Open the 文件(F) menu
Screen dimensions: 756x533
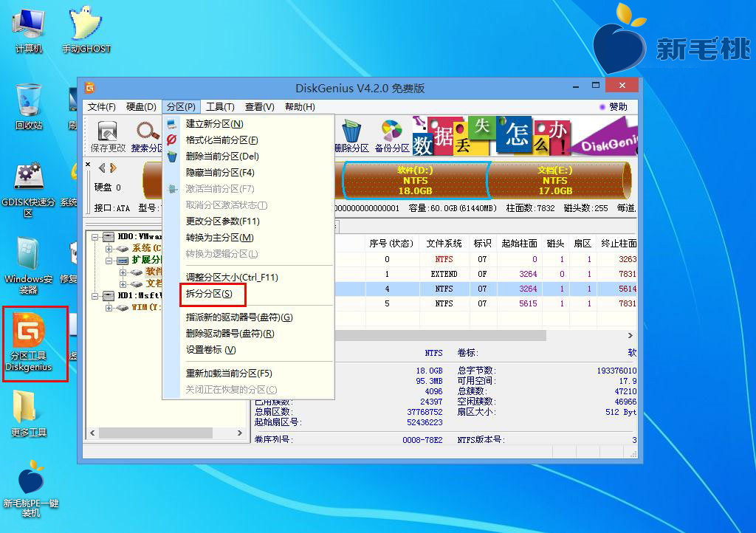pos(101,107)
